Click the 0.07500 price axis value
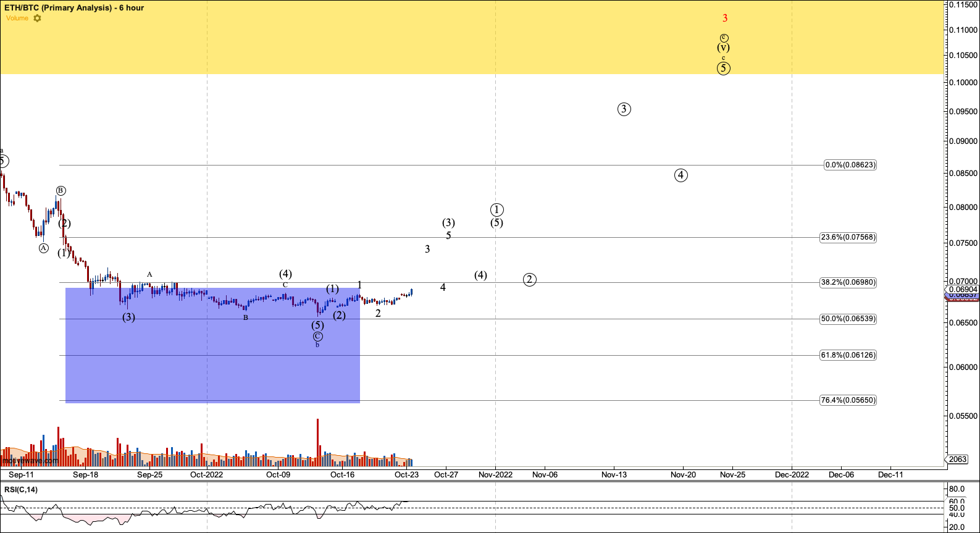 point(963,243)
